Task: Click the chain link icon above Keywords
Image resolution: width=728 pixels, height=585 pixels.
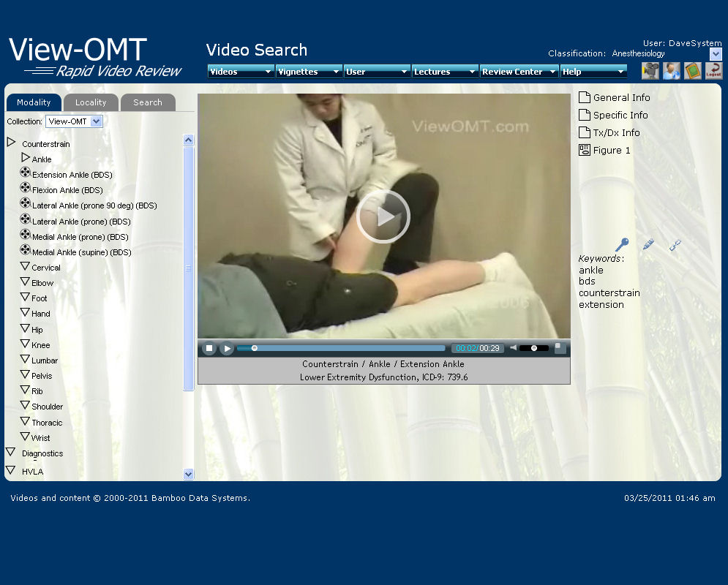Action: (x=675, y=245)
